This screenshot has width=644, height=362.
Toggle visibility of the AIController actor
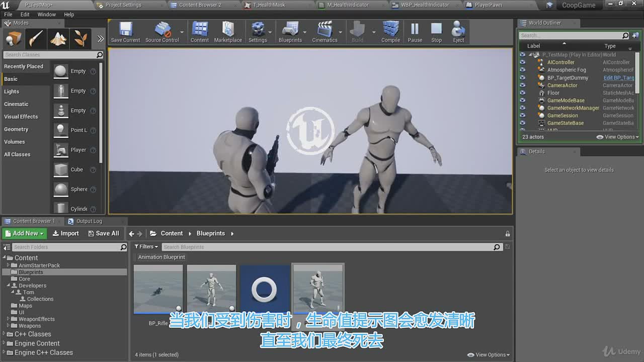522,62
